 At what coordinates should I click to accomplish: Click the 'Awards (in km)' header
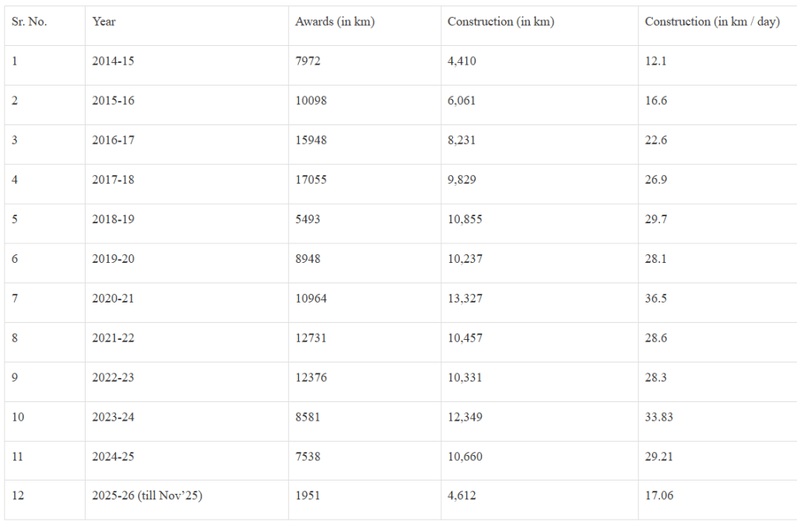(335, 22)
